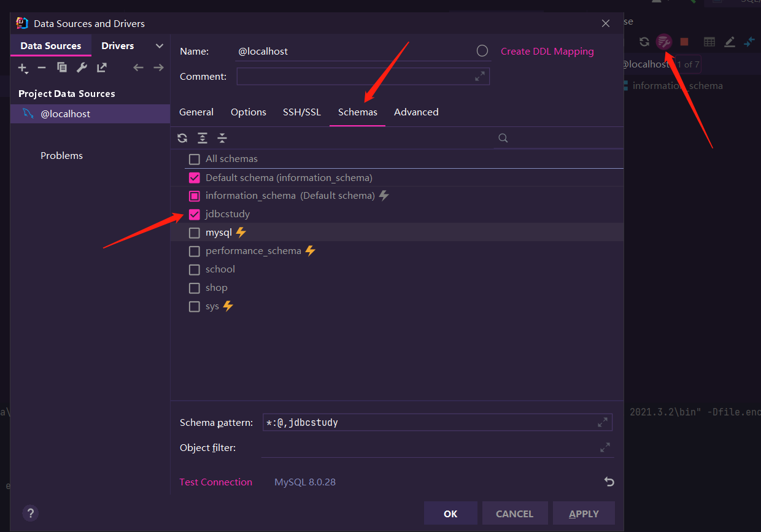The width and height of the screenshot is (761, 532).
Task: Check the performance_schema checkbox
Action: (195, 251)
